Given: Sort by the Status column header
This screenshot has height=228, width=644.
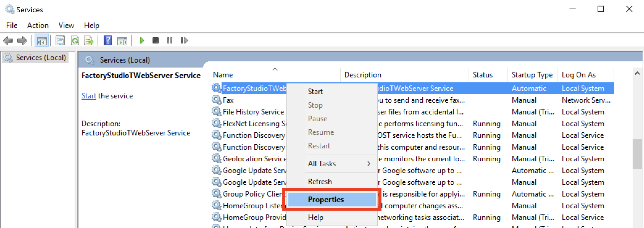Looking at the screenshot, I should (488, 75).
